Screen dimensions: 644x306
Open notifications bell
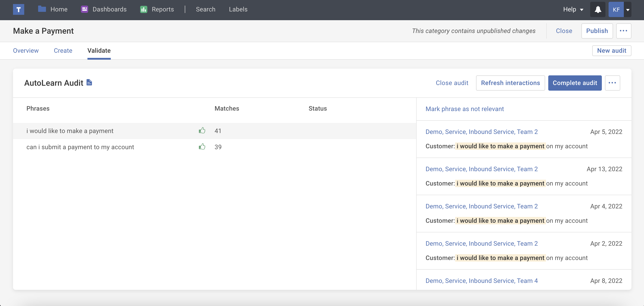598,9
